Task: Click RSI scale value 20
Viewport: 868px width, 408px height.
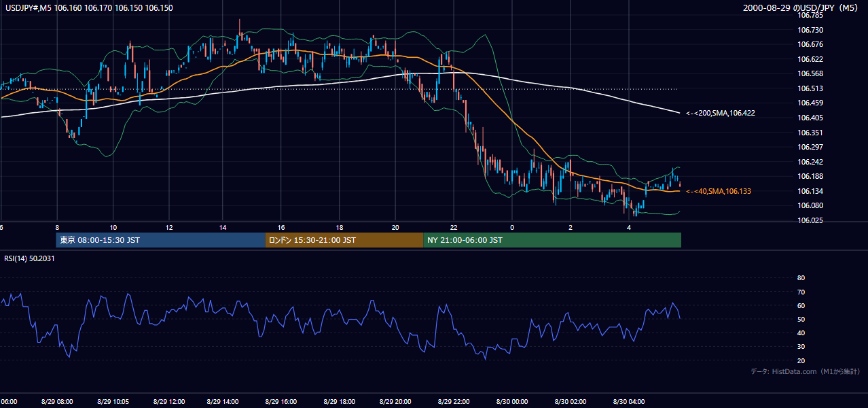Action: tap(801, 360)
